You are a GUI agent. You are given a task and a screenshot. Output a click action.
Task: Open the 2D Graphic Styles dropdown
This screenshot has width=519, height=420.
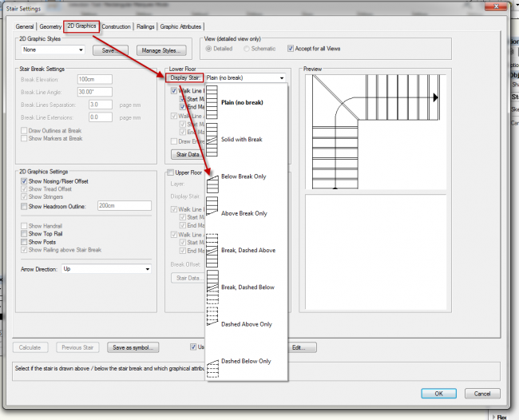(54, 50)
